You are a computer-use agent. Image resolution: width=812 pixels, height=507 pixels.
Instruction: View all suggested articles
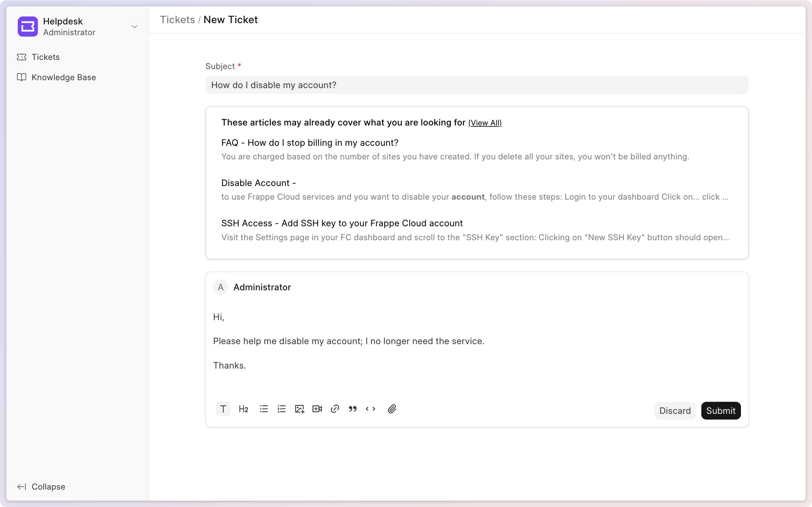pos(485,123)
